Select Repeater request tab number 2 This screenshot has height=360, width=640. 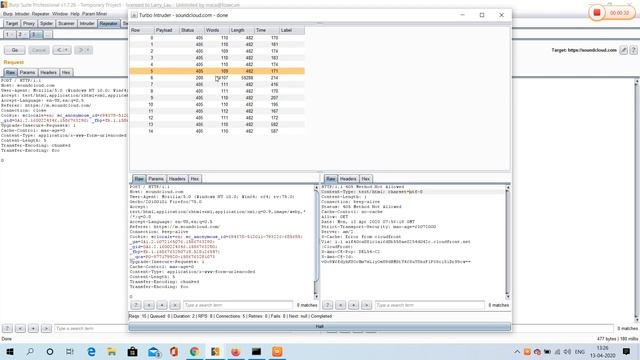(x=21, y=35)
